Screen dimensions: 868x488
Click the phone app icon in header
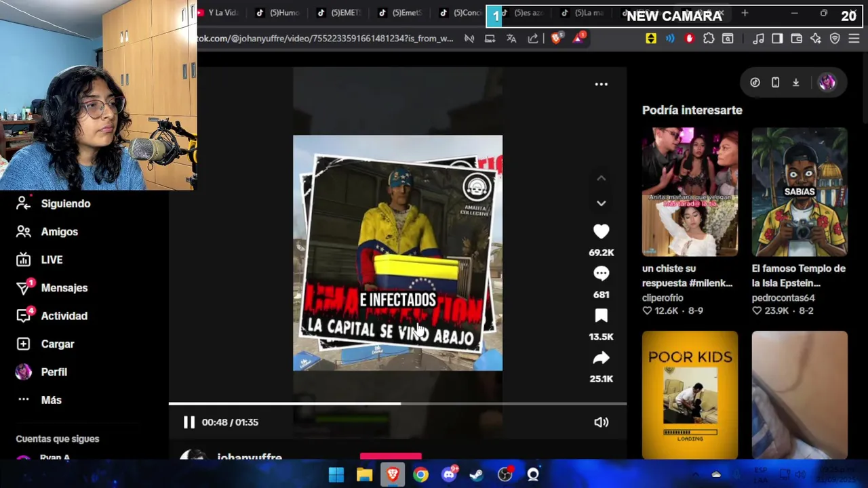pyautogui.click(x=775, y=83)
